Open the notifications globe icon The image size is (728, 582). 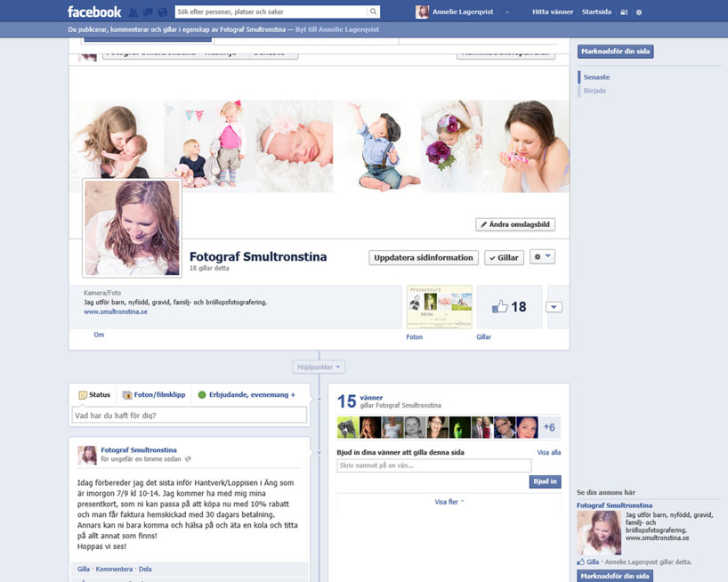coord(163,12)
